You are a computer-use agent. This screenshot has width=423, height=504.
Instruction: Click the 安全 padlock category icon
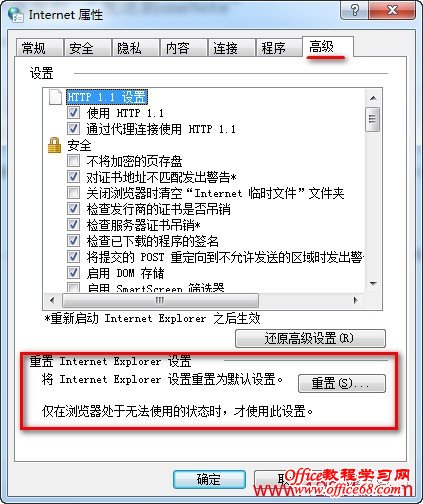[55, 145]
